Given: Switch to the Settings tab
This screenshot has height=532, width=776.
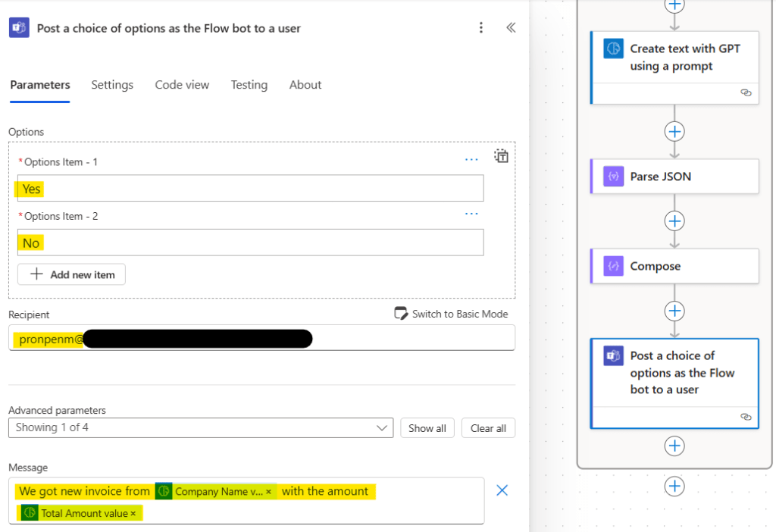Looking at the screenshot, I should coord(112,85).
